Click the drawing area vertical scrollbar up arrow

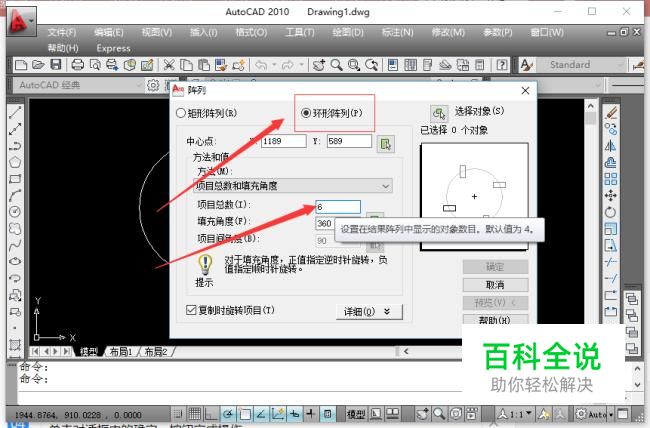pyautogui.click(x=591, y=106)
